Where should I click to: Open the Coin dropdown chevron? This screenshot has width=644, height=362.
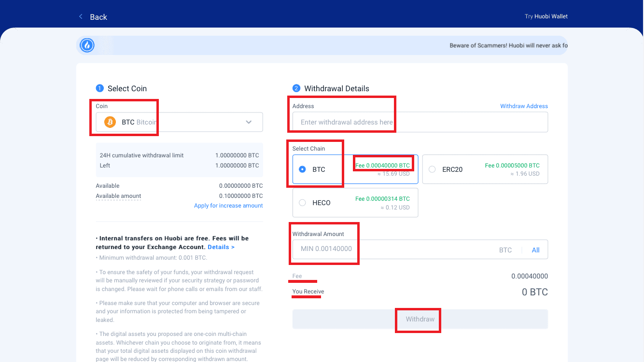(x=249, y=122)
